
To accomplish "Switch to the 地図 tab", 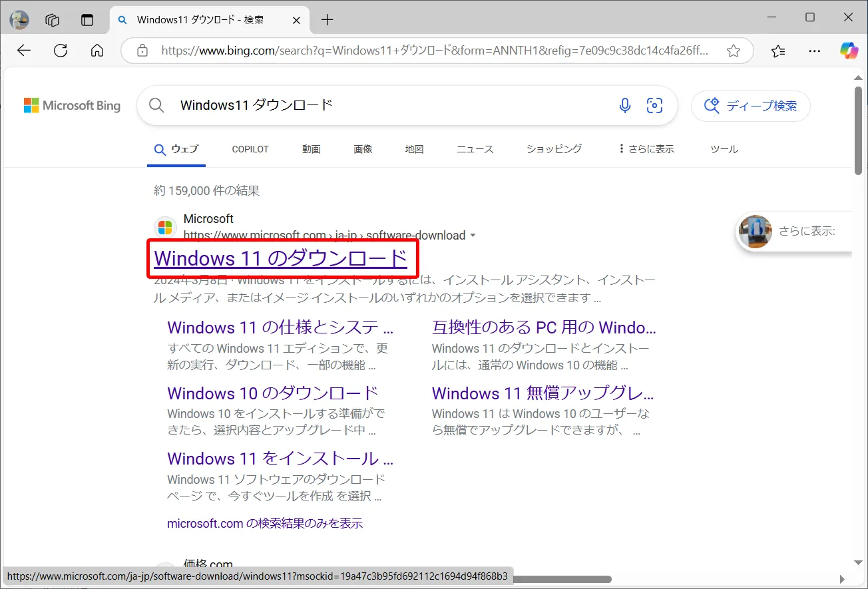I will (x=414, y=149).
